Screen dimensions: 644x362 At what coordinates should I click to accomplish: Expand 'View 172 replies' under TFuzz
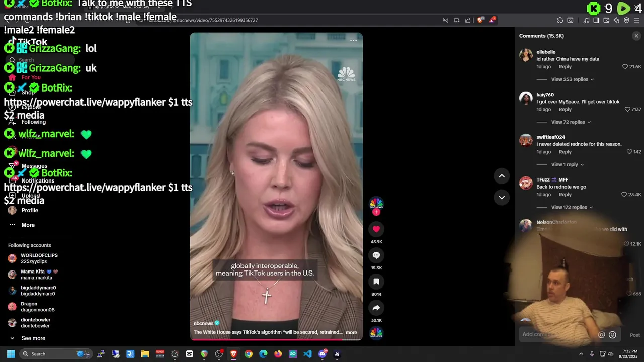(x=573, y=207)
